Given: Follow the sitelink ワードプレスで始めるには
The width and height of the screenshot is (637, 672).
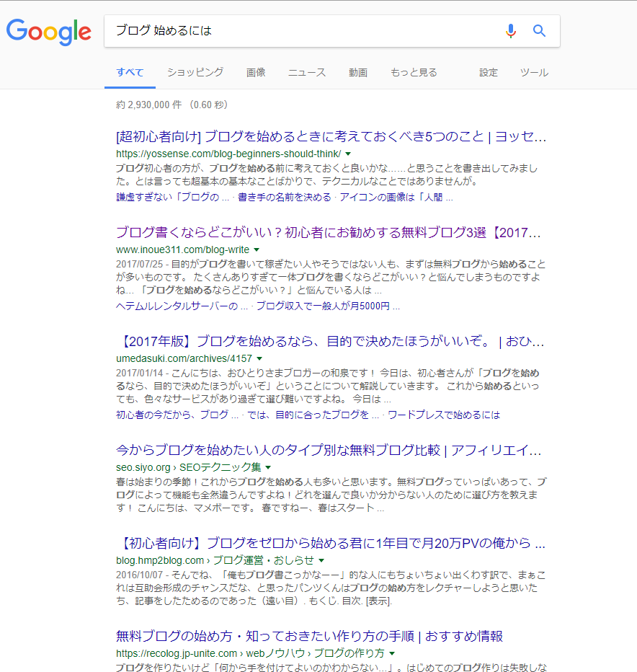Looking at the screenshot, I should tap(444, 415).
